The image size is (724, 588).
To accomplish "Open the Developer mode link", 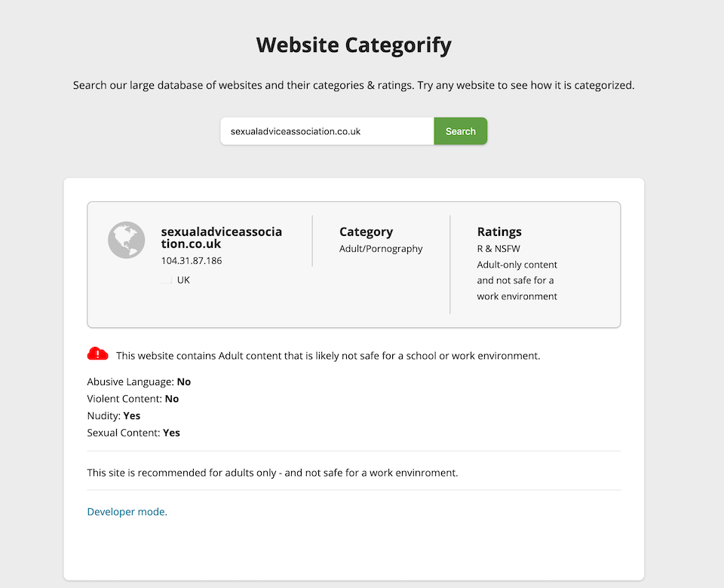I will [127, 511].
